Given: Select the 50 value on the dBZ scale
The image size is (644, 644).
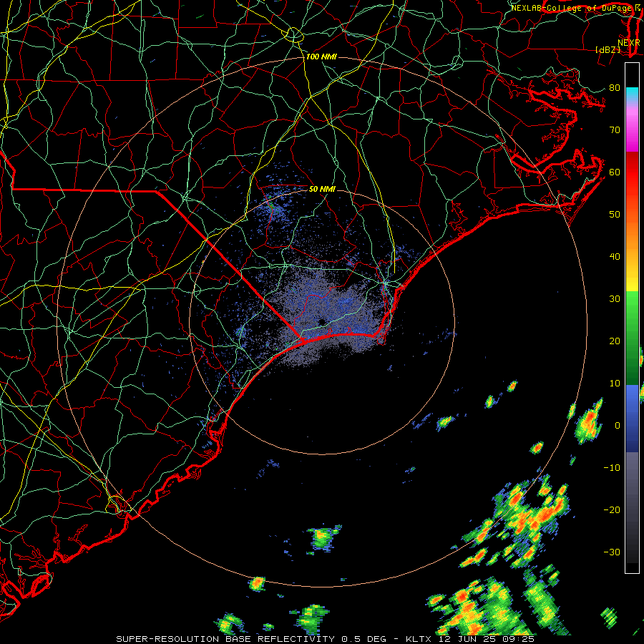Looking at the screenshot, I should click(x=615, y=215).
